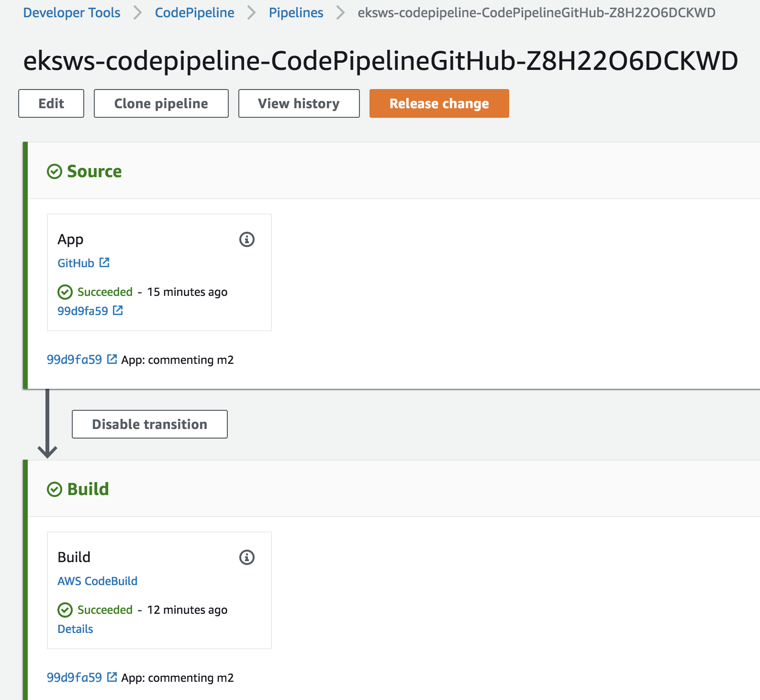760x700 pixels.
Task: Click the App action title
Action: (x=70, y=239)
